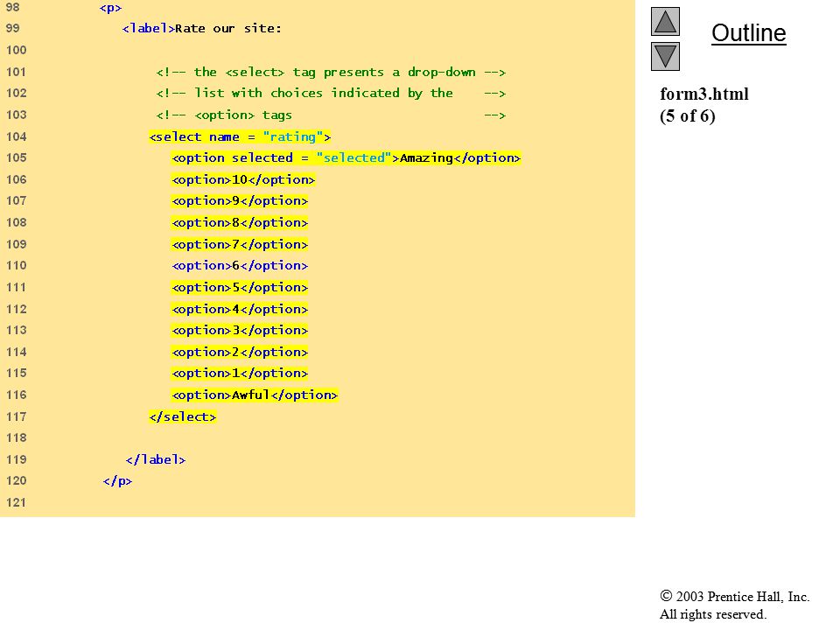Click the up arrow navigation button
Screen dimensions: 840x630
tap(665, 21)
